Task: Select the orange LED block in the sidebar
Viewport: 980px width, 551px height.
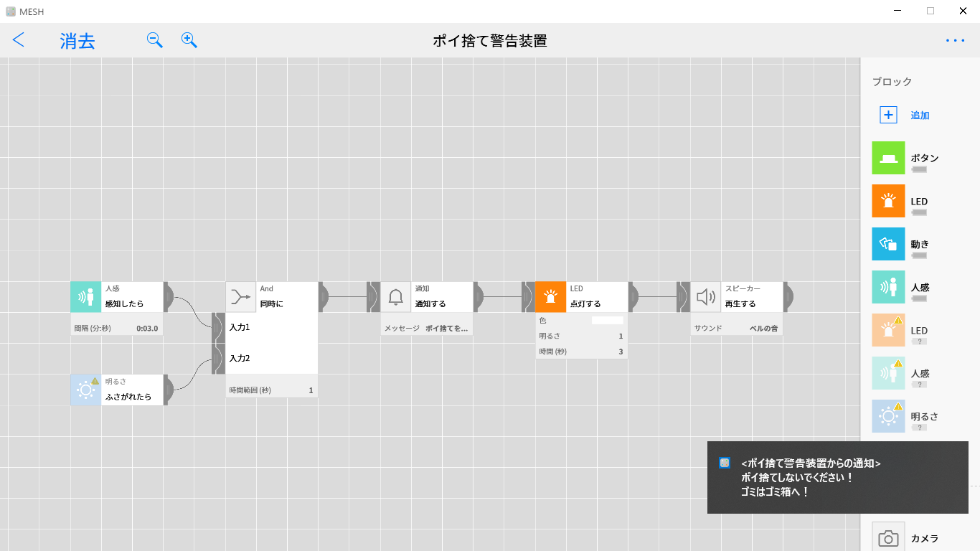Action: 888,201
